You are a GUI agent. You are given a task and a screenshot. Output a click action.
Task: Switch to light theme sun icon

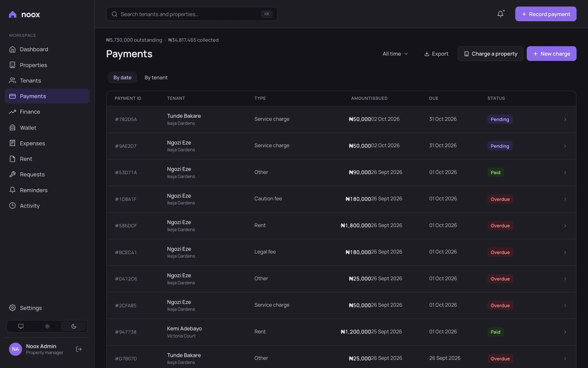tap(47, 326)
